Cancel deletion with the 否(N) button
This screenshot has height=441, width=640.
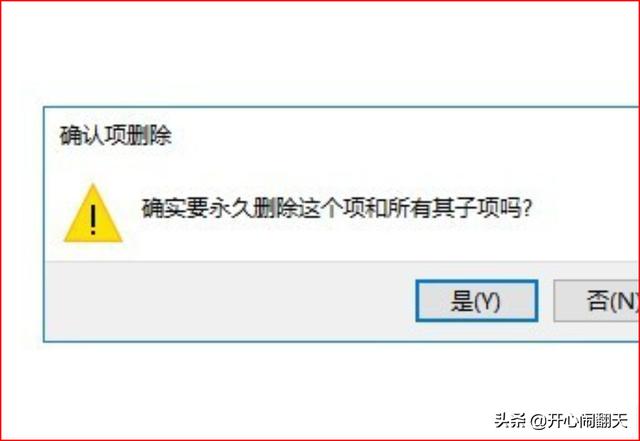597,301
